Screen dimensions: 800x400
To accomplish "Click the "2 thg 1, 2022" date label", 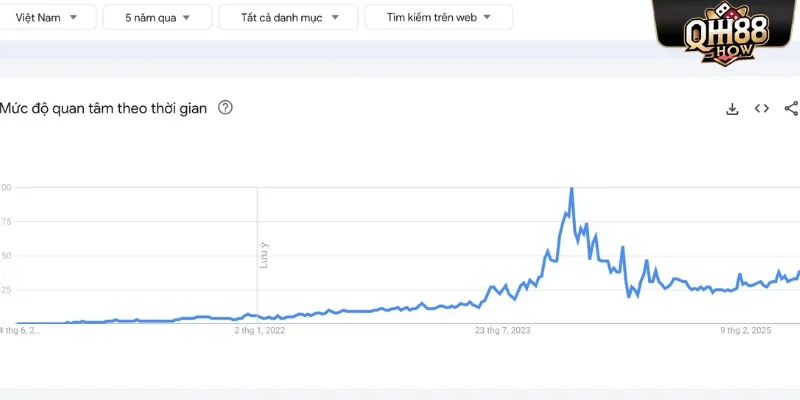I will (260, 330).
